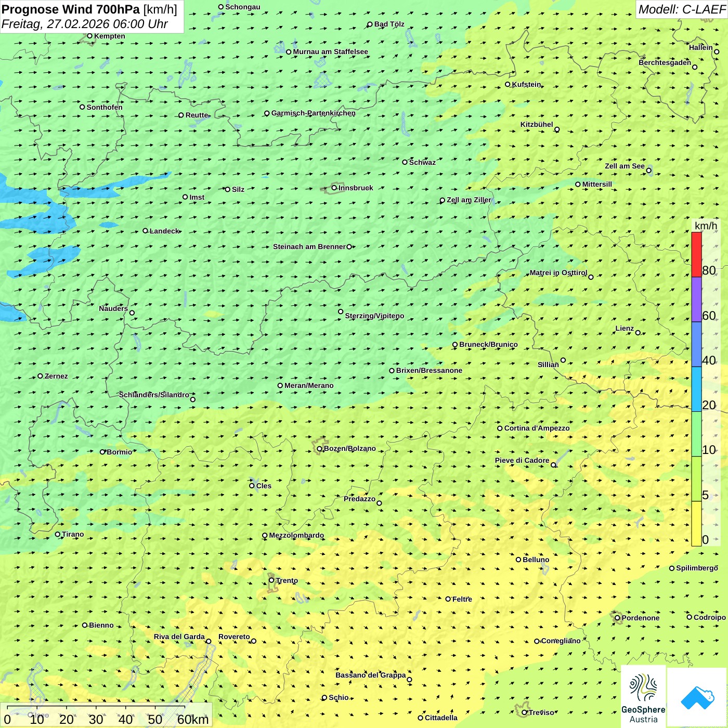Click the light green 10-20 legend color
This screenshot has width=728, height=728.
pos(696,434)
